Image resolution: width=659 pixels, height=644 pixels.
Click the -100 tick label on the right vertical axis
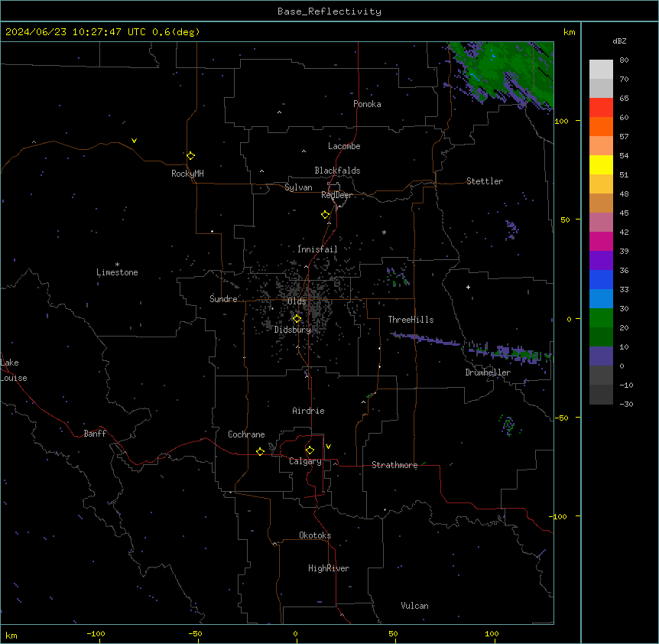(x=559, y=516)
